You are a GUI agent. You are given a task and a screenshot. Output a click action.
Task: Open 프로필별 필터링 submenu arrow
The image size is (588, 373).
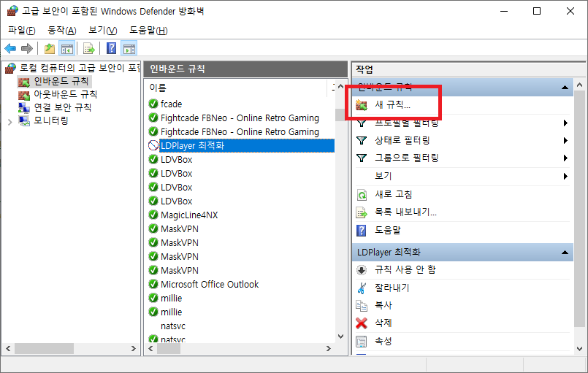coord(565,123)
